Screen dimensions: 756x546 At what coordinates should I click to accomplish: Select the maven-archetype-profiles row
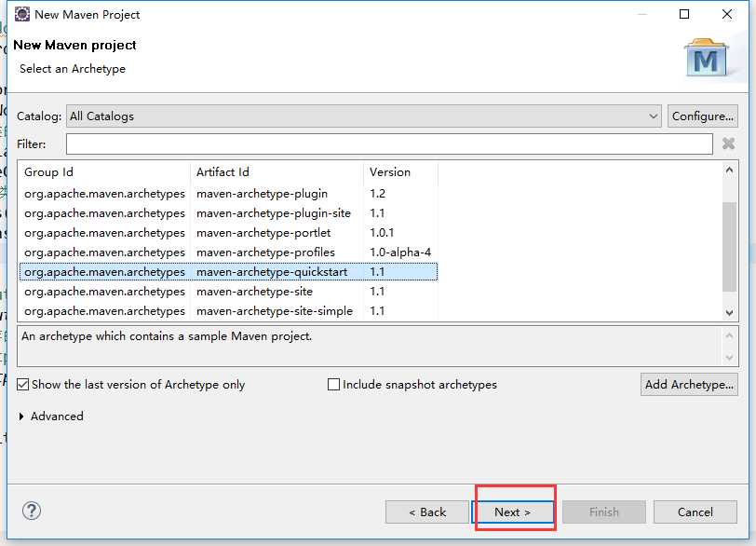pyautogui.click(x=228, y=253)
